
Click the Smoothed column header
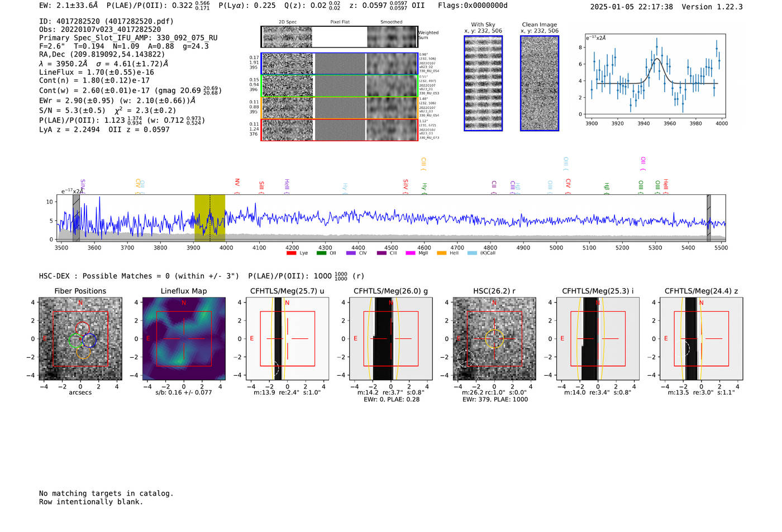point(391,22)
